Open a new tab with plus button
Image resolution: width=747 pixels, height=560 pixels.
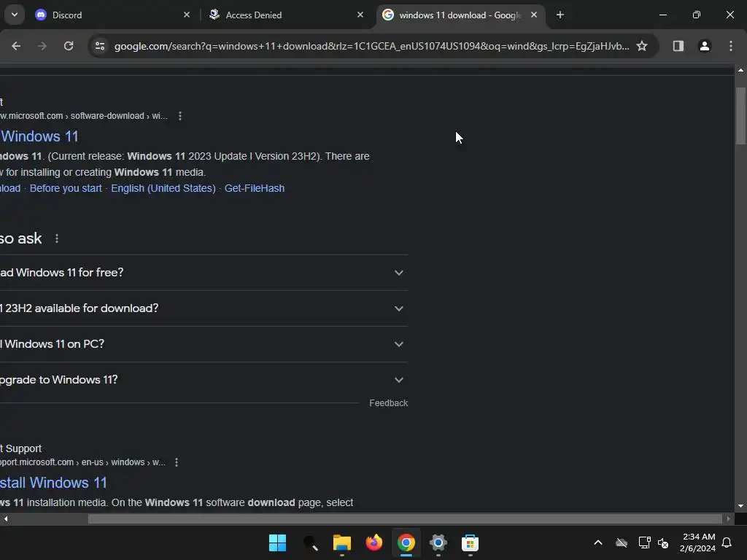[x=560, y=15]
